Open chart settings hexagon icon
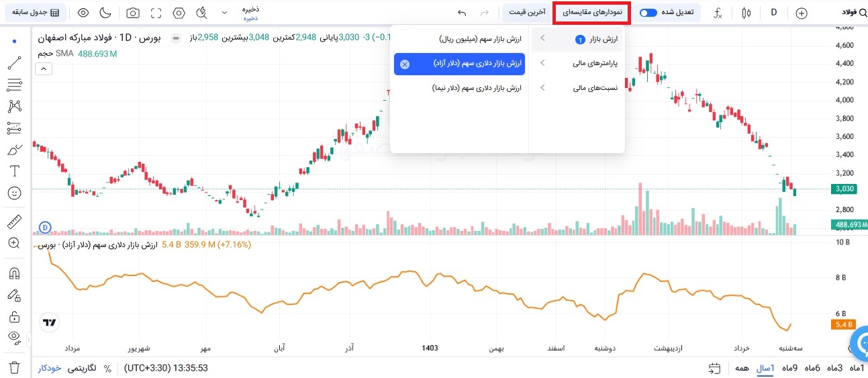 tap(179, 13)
